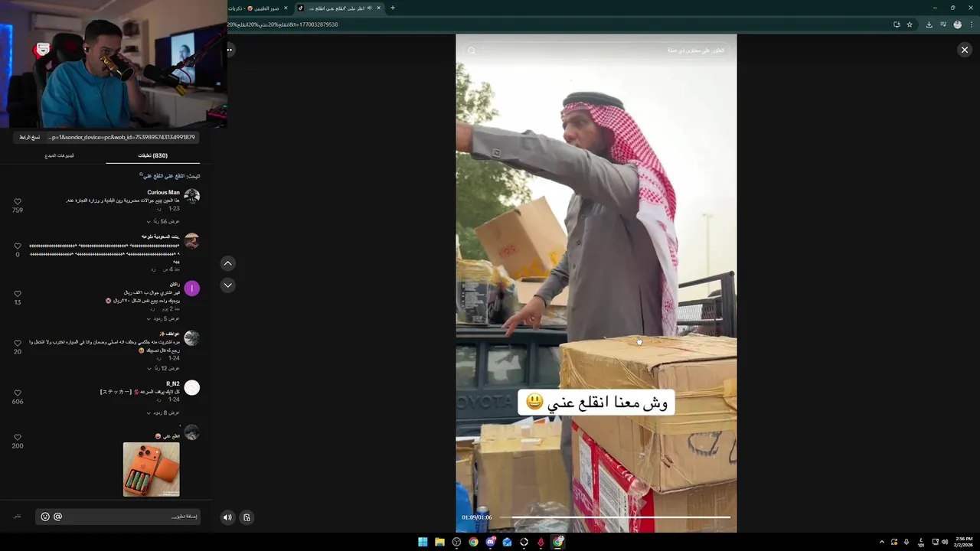Open the Chrome profile avatar
Image resolution: width=980 pixels, height=551 pixels.
tap(957, 24)
